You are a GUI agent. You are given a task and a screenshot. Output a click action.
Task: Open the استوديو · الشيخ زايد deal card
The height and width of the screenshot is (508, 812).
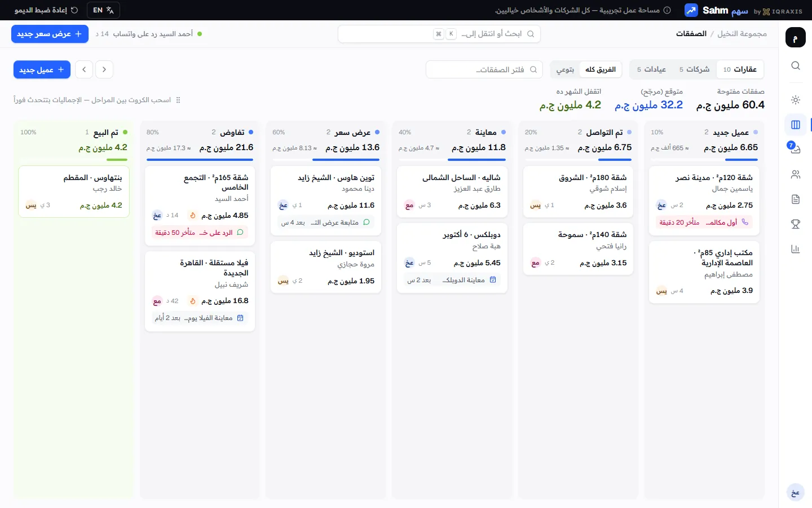326,267
